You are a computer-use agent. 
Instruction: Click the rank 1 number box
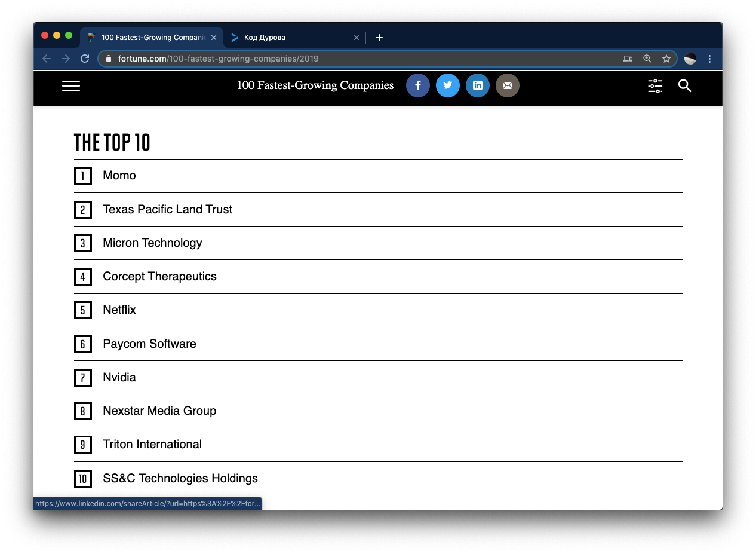pos(83,176)
